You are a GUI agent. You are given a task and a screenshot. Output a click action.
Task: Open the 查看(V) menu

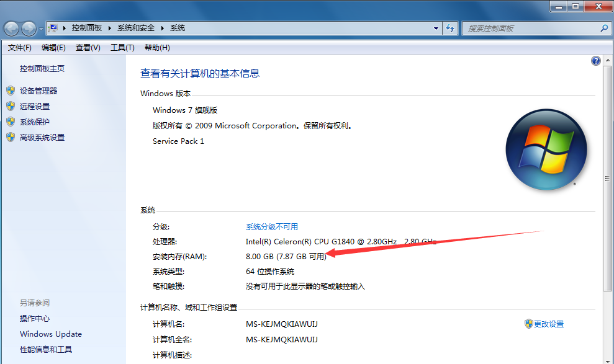[88, 48]
